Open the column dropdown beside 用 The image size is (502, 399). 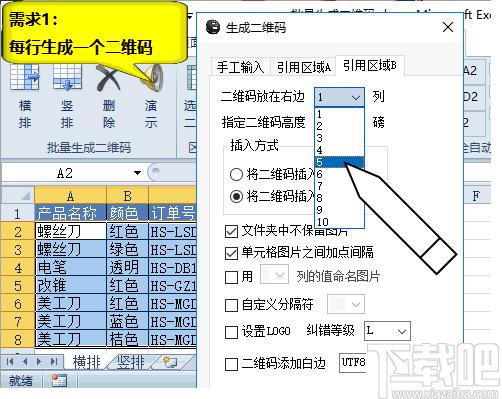point(274,275)
